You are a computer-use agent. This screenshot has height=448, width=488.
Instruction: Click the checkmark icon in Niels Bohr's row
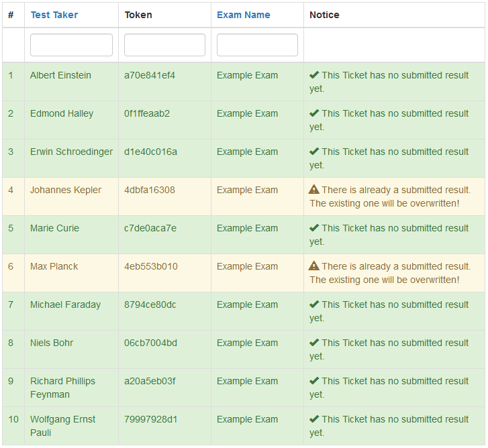tap(314, 343)
